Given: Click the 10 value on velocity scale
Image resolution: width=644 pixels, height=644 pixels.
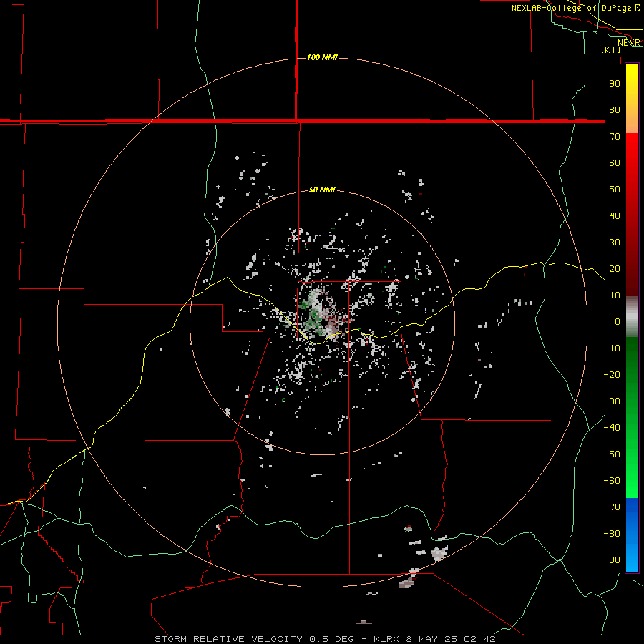Looking at the screenshot, I should (x=615, y=296).
